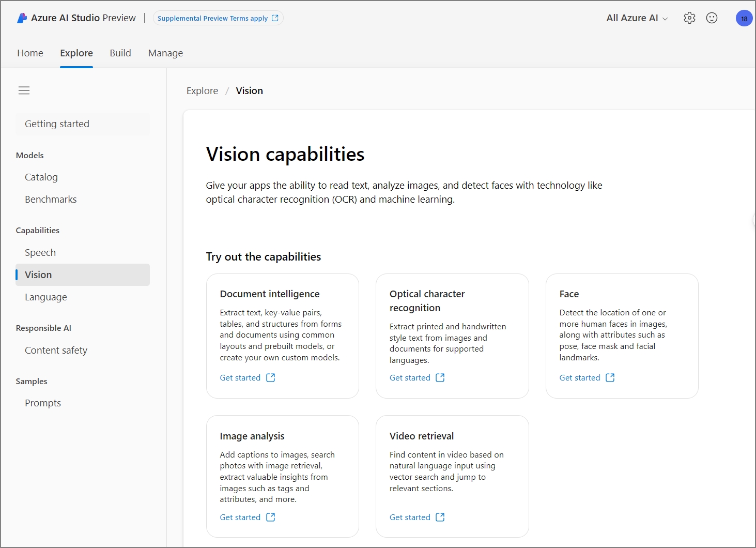This screenshot has height=548, width=756.
Task: Click external link icon in Supplemental Preview Terms
Action: pos(275,18)
